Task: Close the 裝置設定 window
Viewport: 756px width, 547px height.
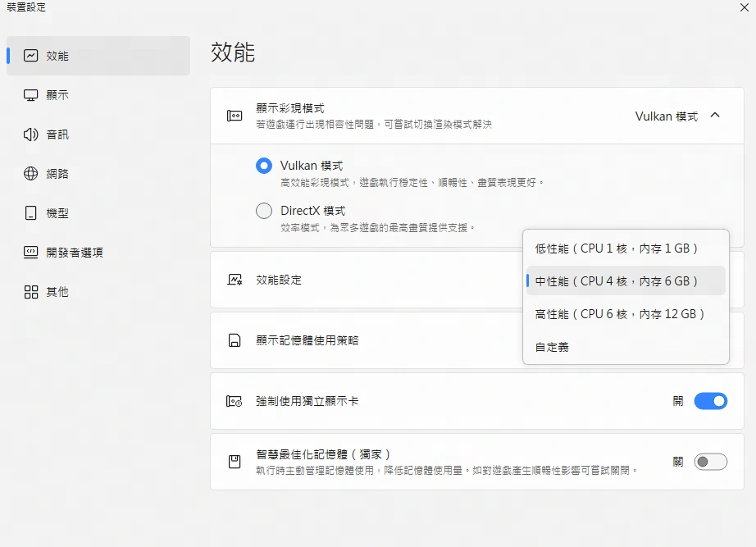Action: 744,7
